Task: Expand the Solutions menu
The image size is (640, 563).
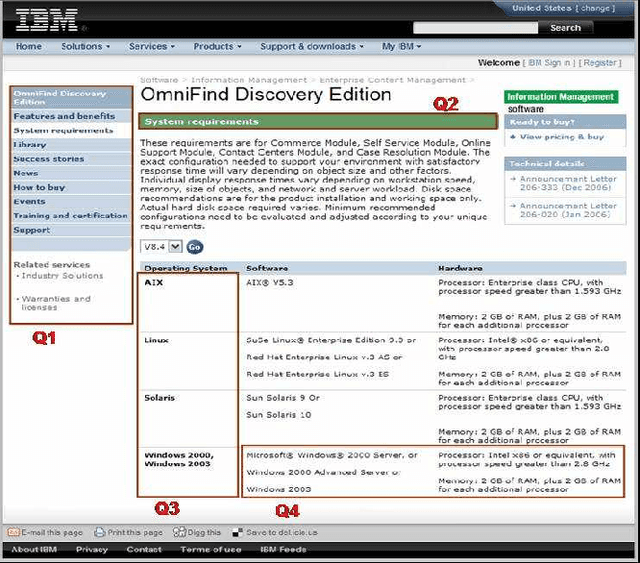Action: click(86, 47)
